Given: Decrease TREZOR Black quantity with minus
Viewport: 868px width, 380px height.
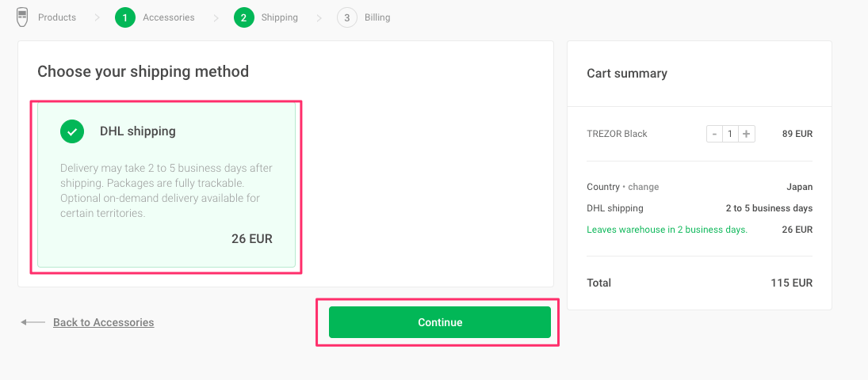Looking at the screenshot, I should pyautogui.click(x=714, y=134).
